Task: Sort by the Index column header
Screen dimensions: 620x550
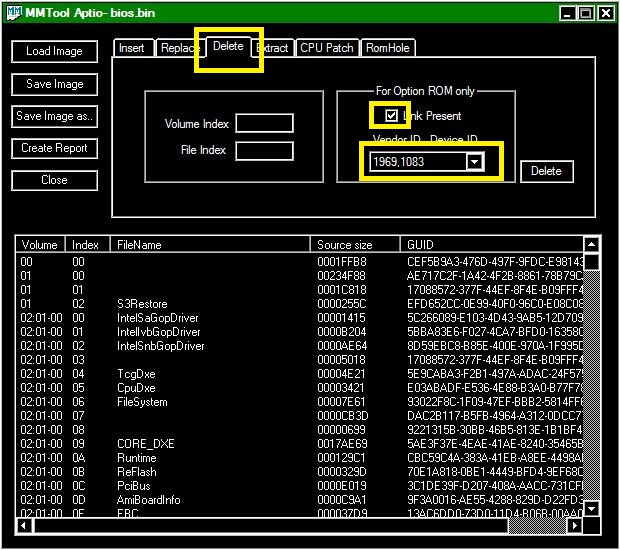Action: coord(87,245)
